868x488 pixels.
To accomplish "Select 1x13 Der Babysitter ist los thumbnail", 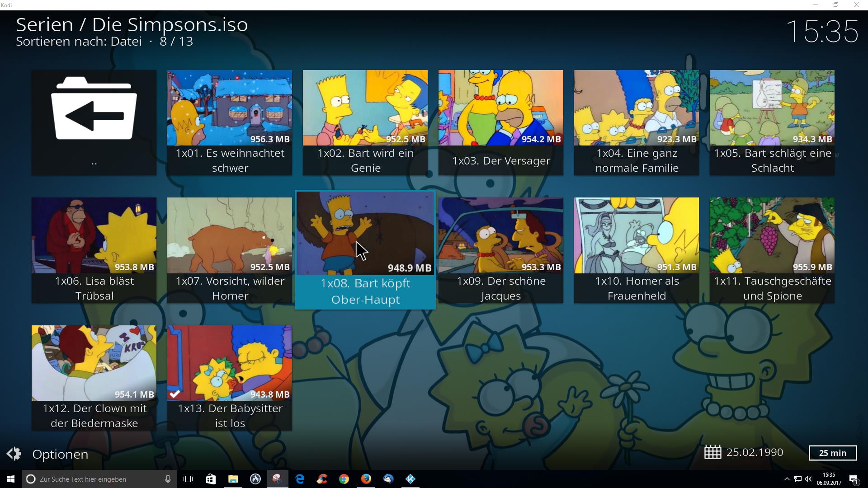I will [230, 363].
